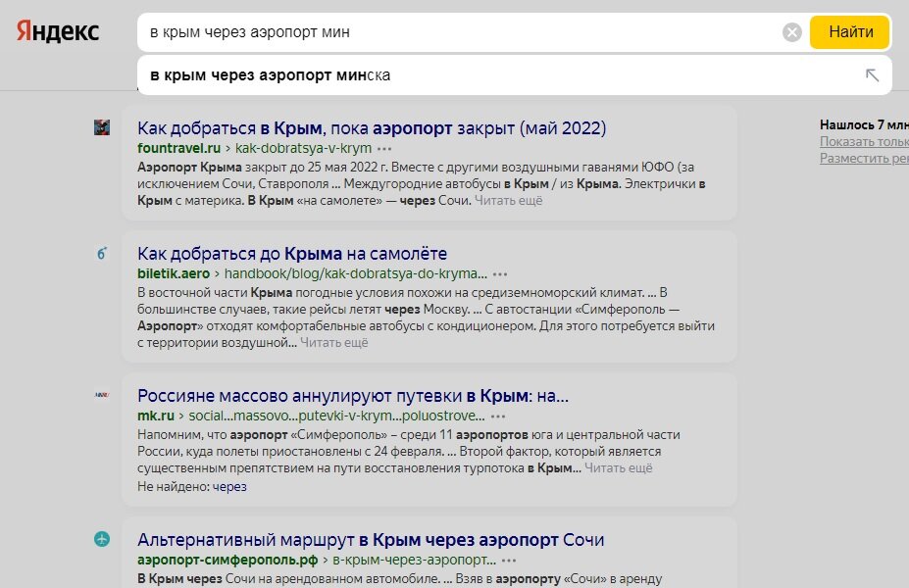Open в-крым-через-аэропорт path link
Screen dimensions: 909x588
[414, 561]
